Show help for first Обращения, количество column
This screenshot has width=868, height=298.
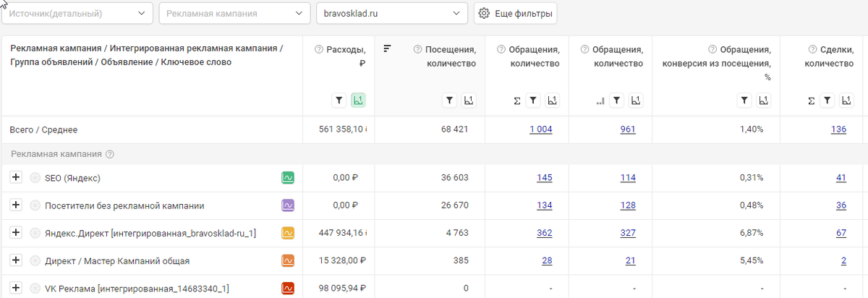point(501,50)
